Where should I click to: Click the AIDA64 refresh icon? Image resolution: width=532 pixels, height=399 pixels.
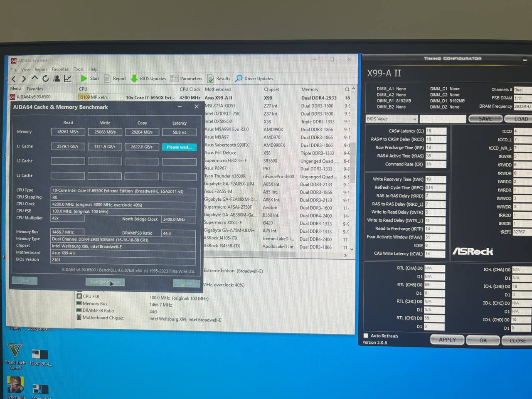tap(45, 79)
